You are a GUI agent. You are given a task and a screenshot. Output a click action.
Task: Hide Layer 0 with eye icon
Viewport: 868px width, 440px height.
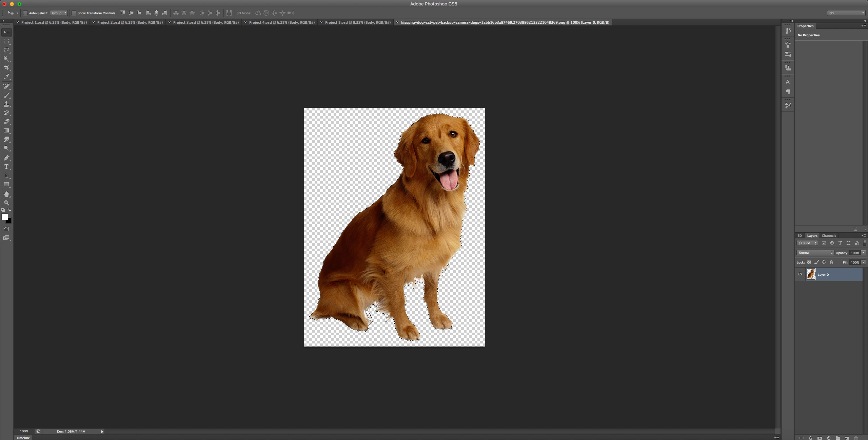point(800,274)
